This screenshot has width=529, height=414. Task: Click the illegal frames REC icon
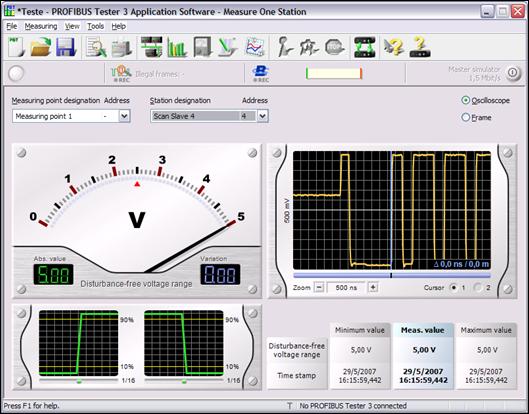tap(121, 74)
